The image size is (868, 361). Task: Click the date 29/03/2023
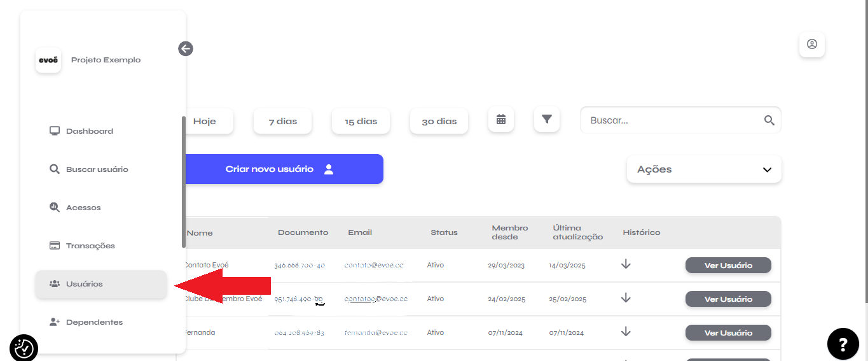506,265
